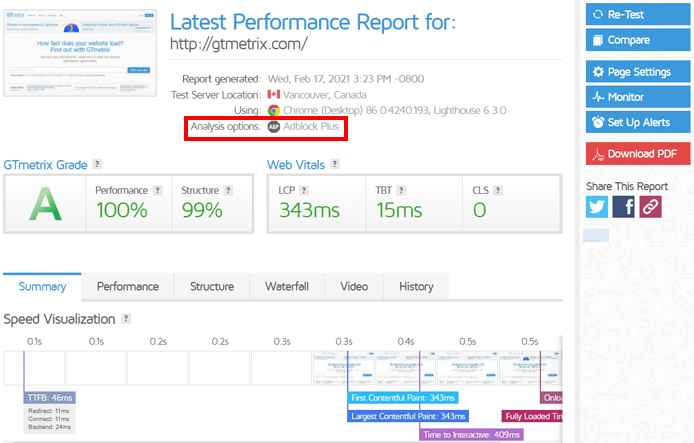This screenshot has height=443, width=694.
Task: Click the filmstrip frame under 0.4s label
Action: coord(405,368)
